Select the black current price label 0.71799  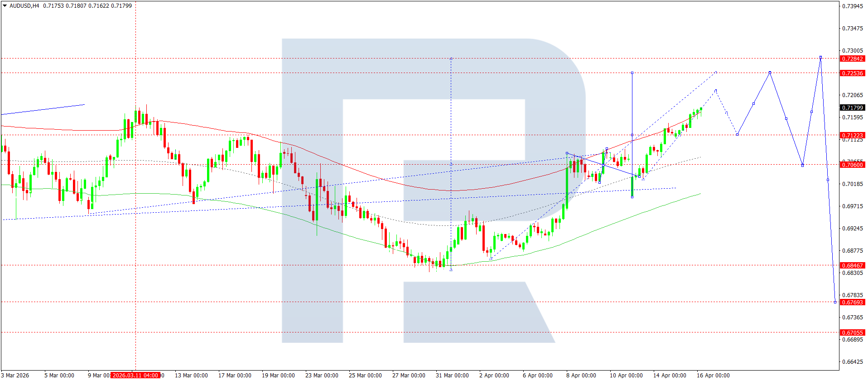[x=852, y=108]
